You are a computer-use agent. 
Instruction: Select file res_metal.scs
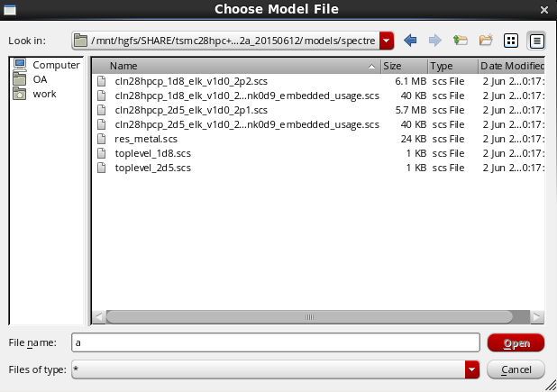coord(146,139)
